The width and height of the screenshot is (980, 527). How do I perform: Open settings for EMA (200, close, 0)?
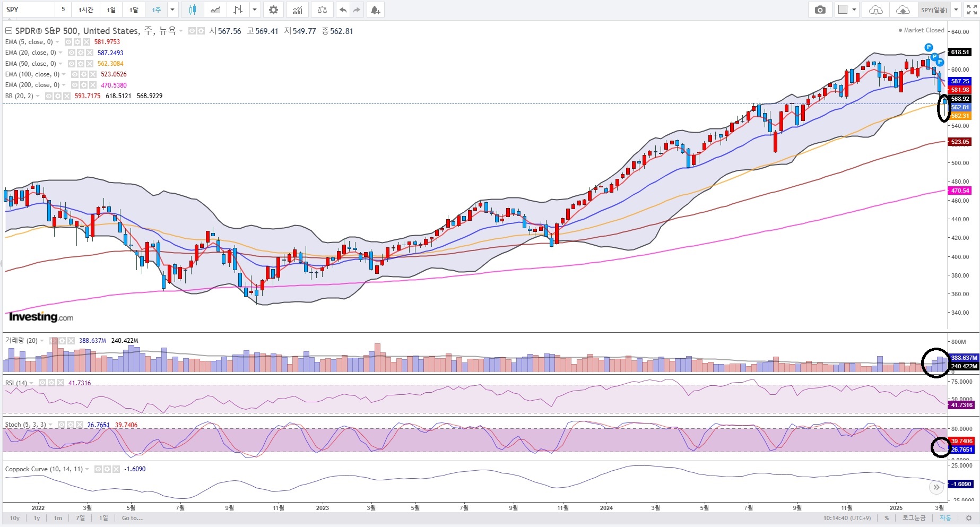coord(83,85)
